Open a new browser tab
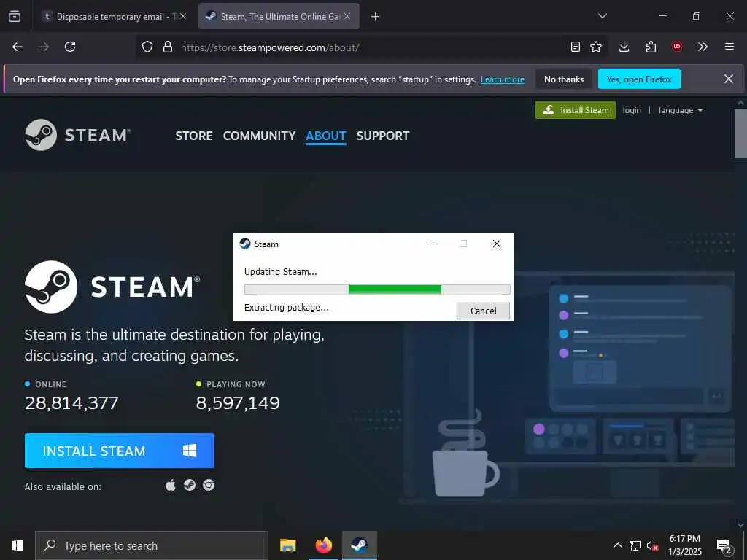The image size is (747, 560). pos(376,17)
